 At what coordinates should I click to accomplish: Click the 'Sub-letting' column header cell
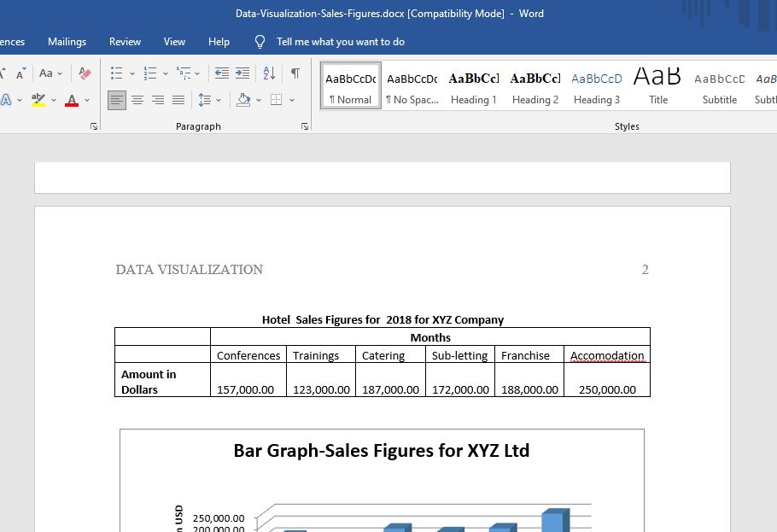point(459,355)
